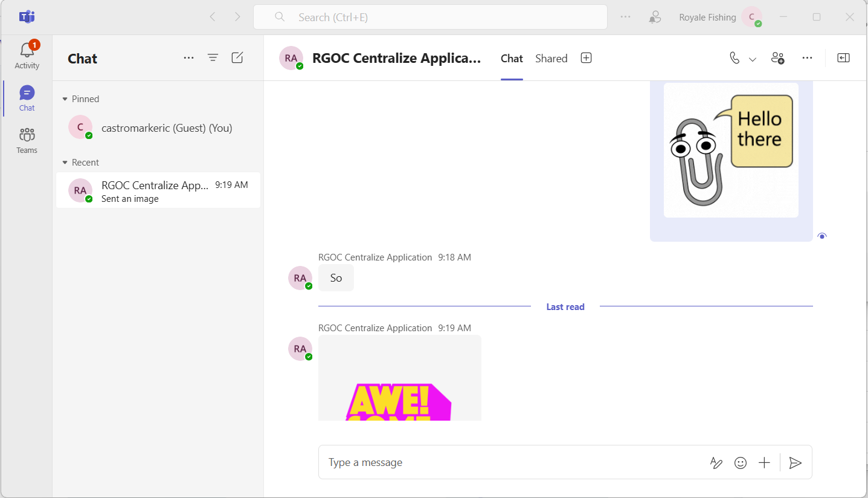Click the C avatar in pinned chat row
Screen dimensions: 868x498
80,128
